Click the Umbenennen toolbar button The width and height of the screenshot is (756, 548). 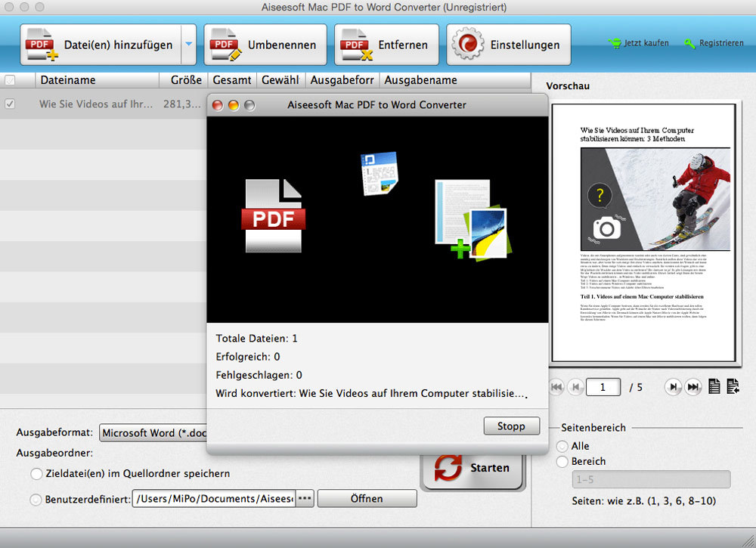coord(265,45)
